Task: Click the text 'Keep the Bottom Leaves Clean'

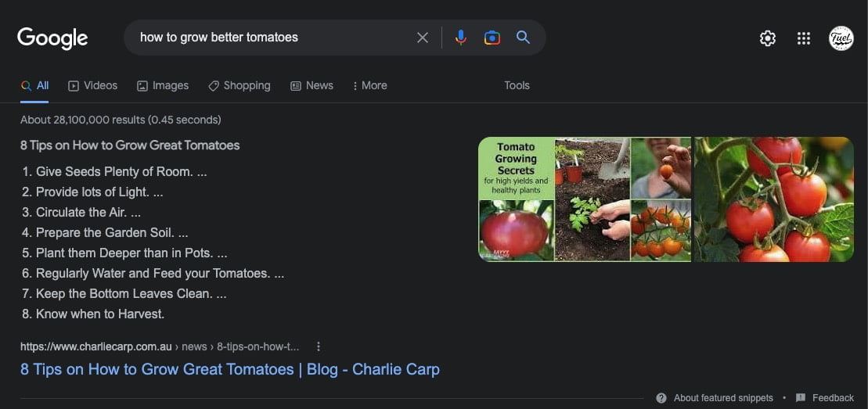Action: 124,294
